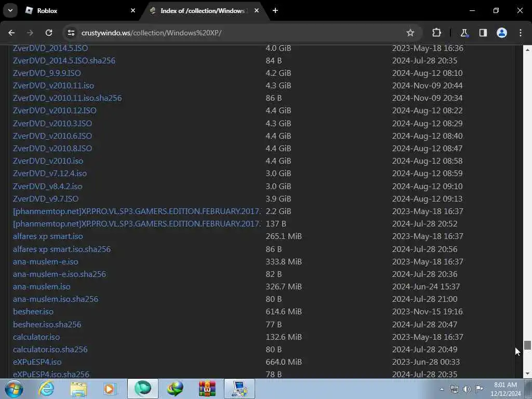Image resolution: width=532 pixels, height=399 pixels.
Task: Open Windows Media Player on taskbar
Action: coord(110,389)
